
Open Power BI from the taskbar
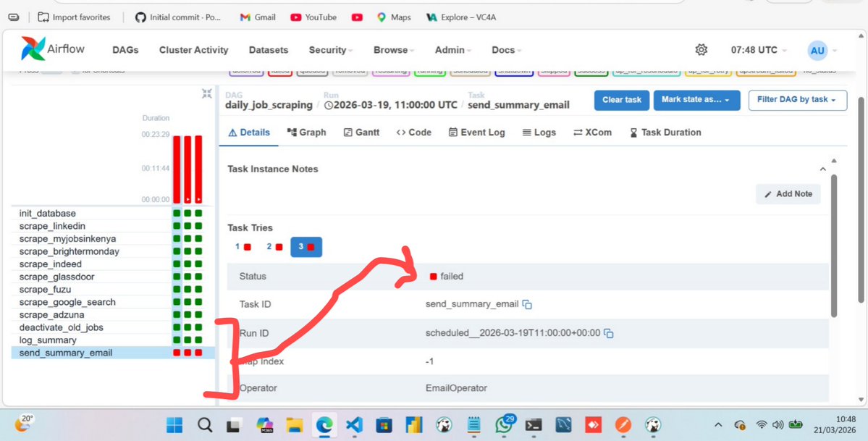pos(414,426)
